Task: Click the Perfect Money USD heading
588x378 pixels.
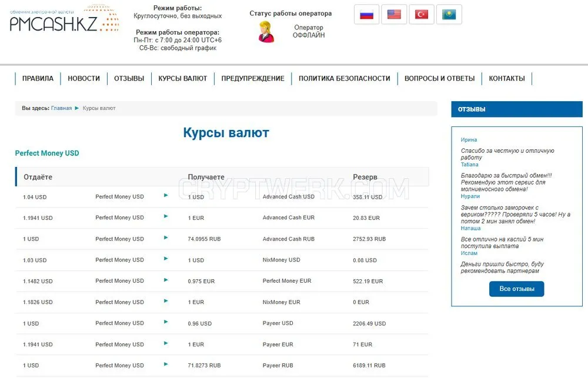Action: coord(47,153)
